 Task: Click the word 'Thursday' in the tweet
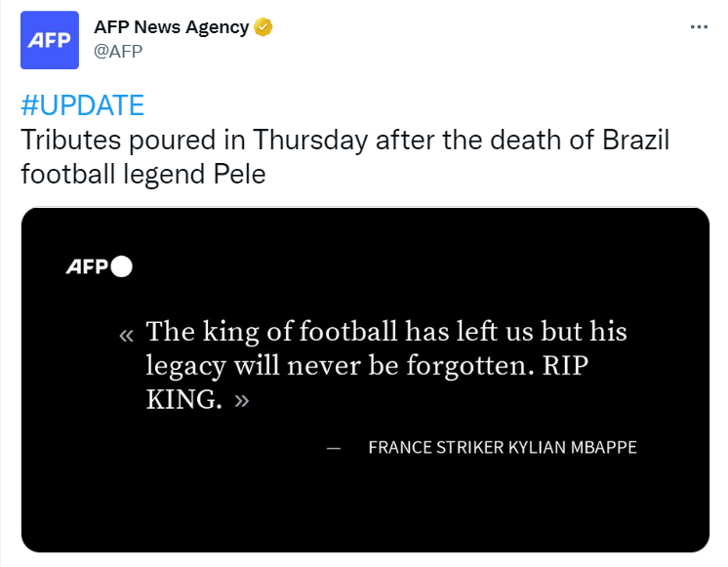(x=310, y=141)
